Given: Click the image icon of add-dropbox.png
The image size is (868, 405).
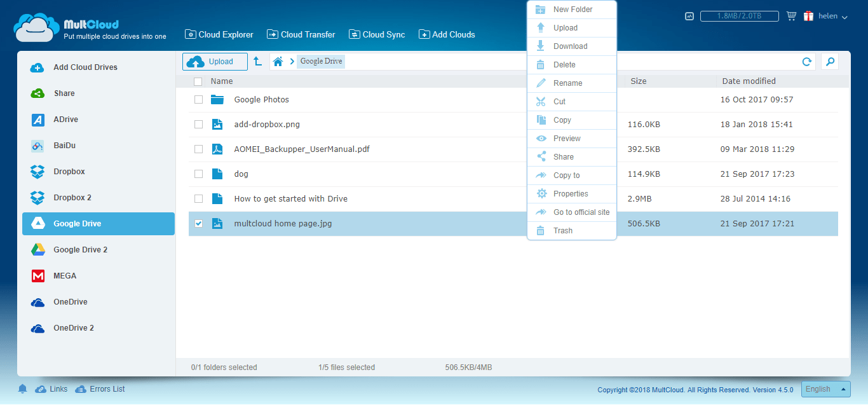Looking at the screenshot, I should click(218, 124).
